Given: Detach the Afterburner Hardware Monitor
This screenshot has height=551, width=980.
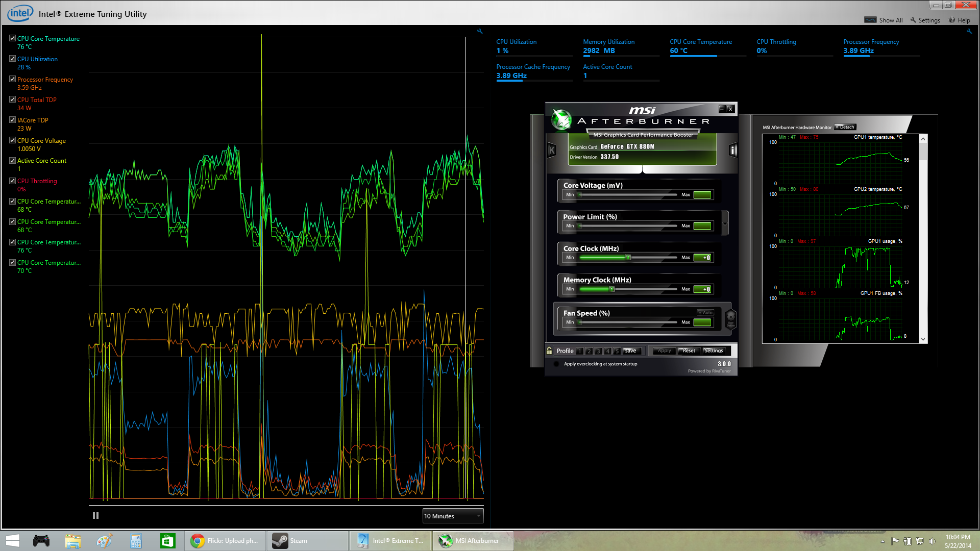Looking at the screenshot, I should pyautogui.click(x=845, y=127).
